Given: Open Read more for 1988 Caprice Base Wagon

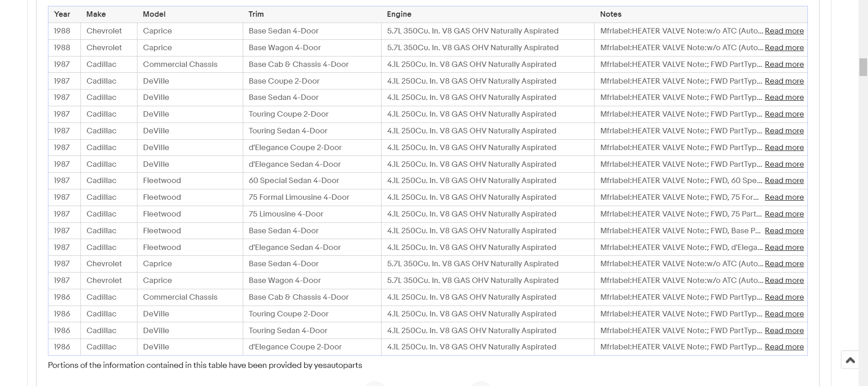Looking at the screenshot, I should [x=784, y=48].
